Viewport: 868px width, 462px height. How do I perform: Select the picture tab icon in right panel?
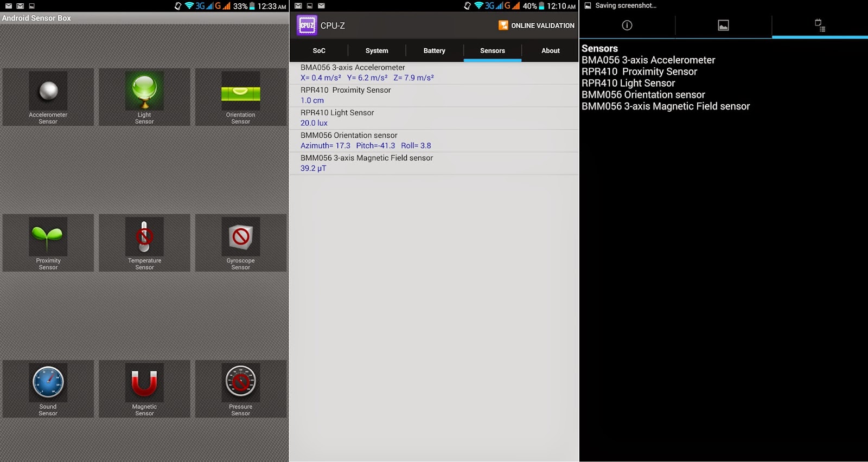(x=723, y=25)
